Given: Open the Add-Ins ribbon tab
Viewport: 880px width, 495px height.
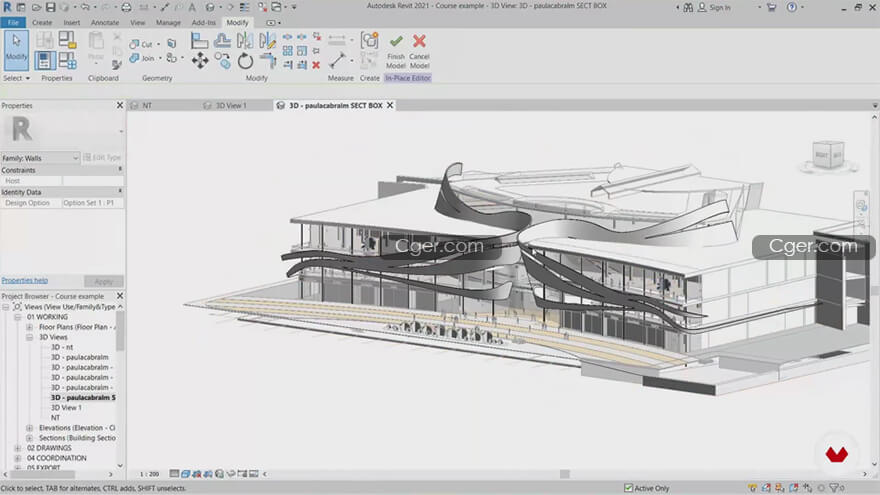Looking at the screenshot, I should pyautogui.click(x=204, y=22).
